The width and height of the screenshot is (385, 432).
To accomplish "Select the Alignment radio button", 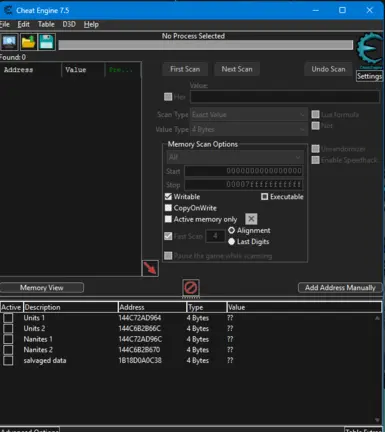I will 231,230.
